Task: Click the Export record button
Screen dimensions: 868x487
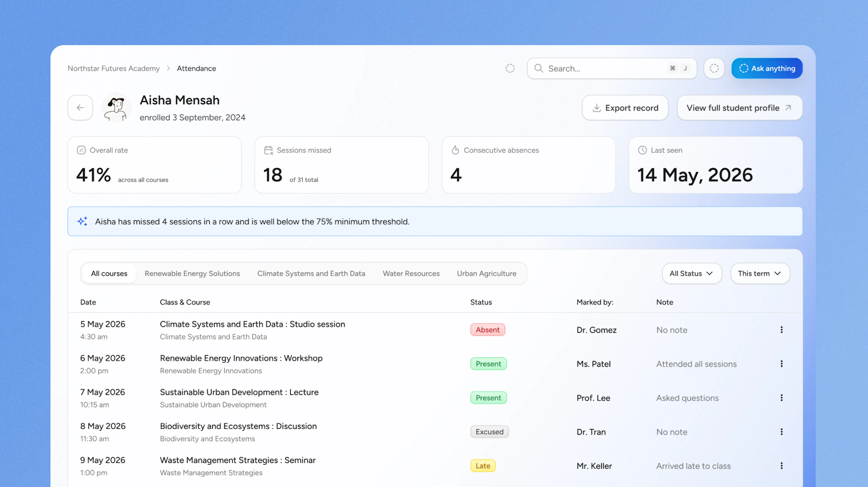Action: [x=625, y=108]
